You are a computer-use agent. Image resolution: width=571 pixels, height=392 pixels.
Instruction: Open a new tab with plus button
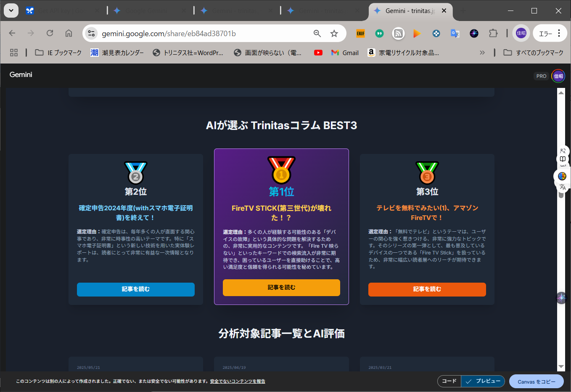[463, 11]
